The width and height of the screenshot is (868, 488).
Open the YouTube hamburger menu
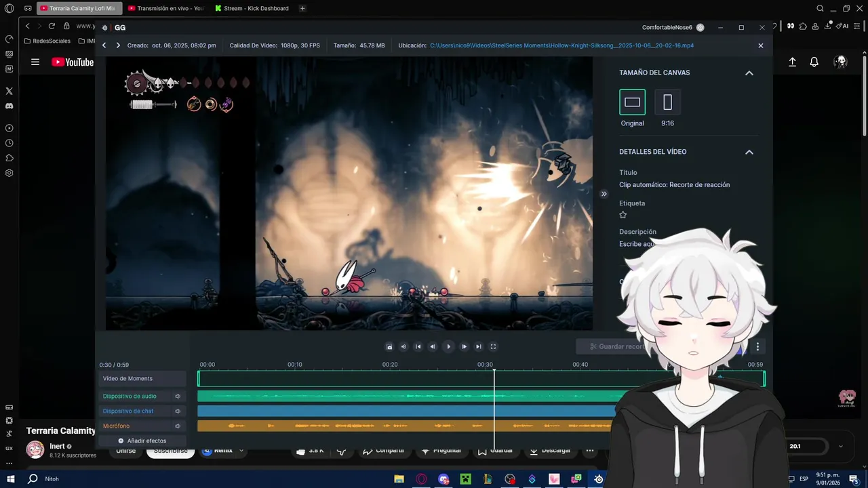(x=35, y=62)
